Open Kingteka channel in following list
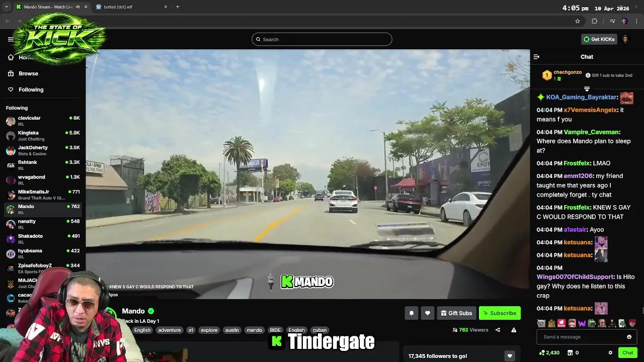The image size is (644, 362). pyautogui.click(x=43, y=136)
